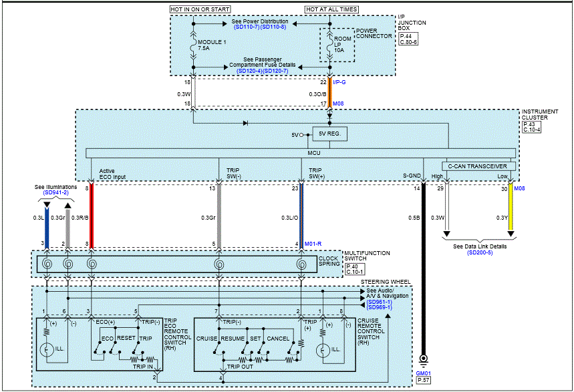The image size is (574, 392).
Task: Open the SD941-2 illuminations link
Action: pos(56,192)
